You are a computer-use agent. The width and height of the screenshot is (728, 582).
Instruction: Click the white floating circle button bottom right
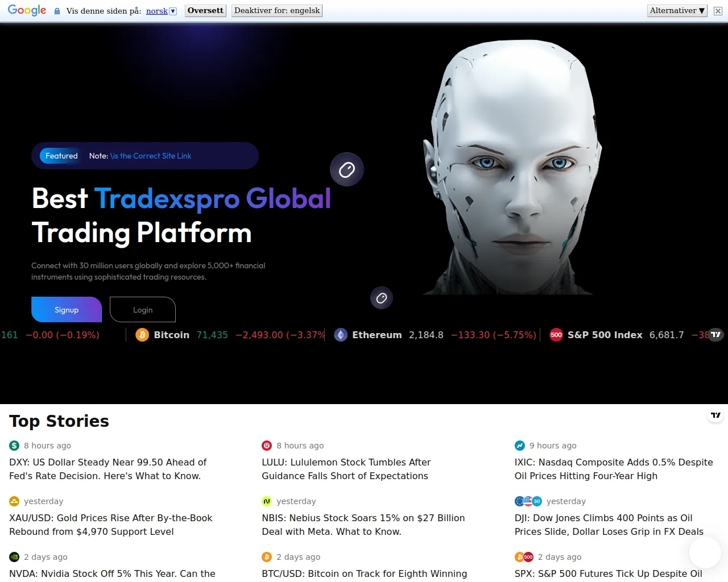[705, 552]
